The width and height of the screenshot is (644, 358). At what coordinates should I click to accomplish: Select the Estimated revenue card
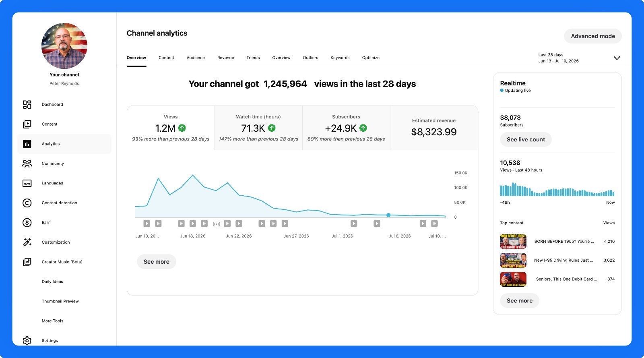pos(434,128)
